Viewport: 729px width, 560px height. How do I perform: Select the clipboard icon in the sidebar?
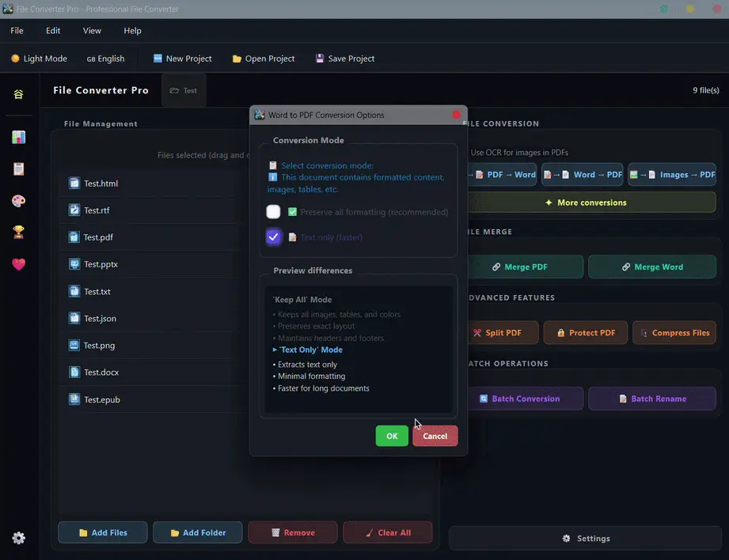click(18, 168)
